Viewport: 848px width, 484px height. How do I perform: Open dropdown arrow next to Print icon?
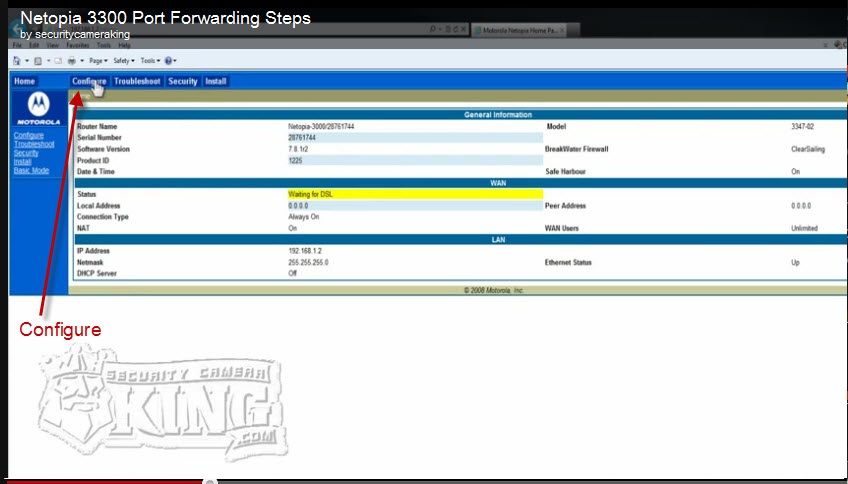coord(82,61)
